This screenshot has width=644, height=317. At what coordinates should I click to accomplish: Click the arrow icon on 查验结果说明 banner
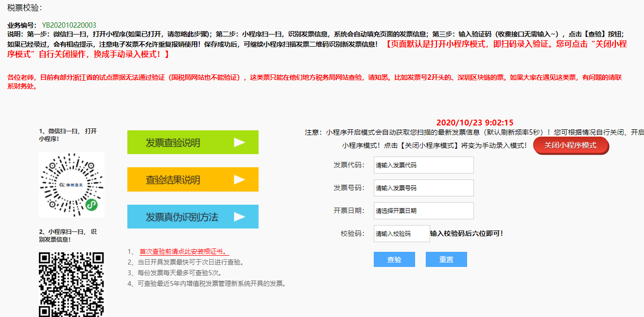[239, 180]
